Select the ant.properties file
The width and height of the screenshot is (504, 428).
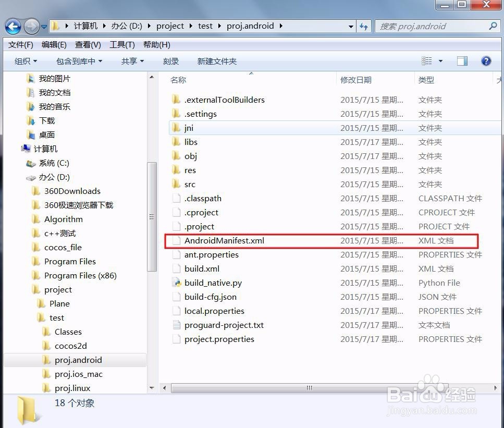click(x=212, y=255)
